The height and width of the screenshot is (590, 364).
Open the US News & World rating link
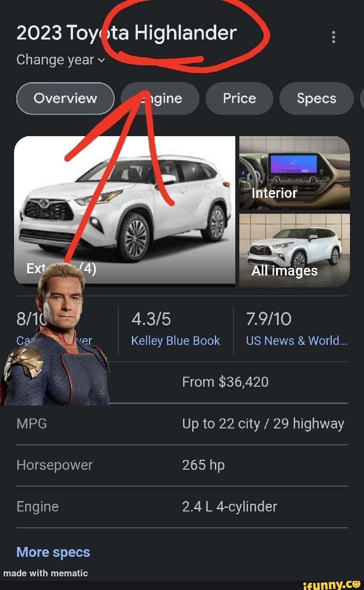coord(296,341)
